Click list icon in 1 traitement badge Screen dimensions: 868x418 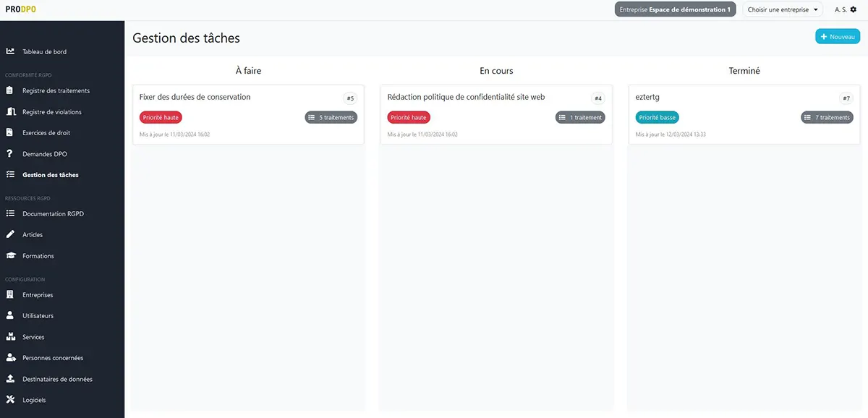562,117
